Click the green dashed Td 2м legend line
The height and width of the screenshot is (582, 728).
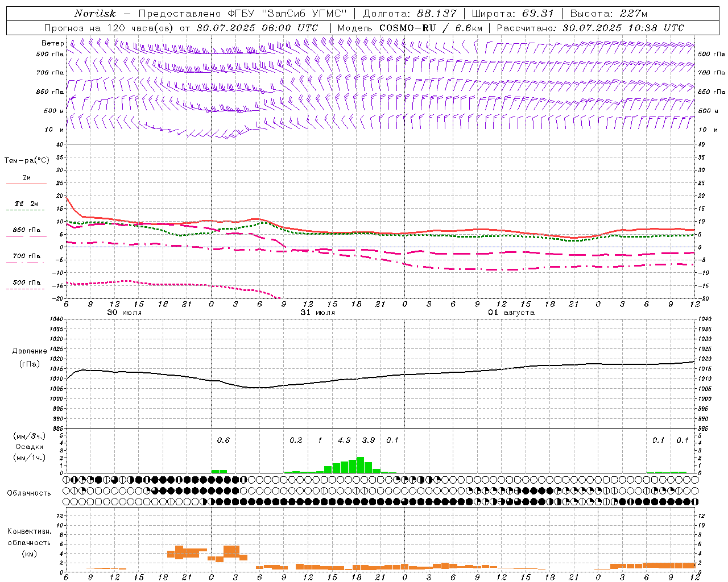point(26,210)
